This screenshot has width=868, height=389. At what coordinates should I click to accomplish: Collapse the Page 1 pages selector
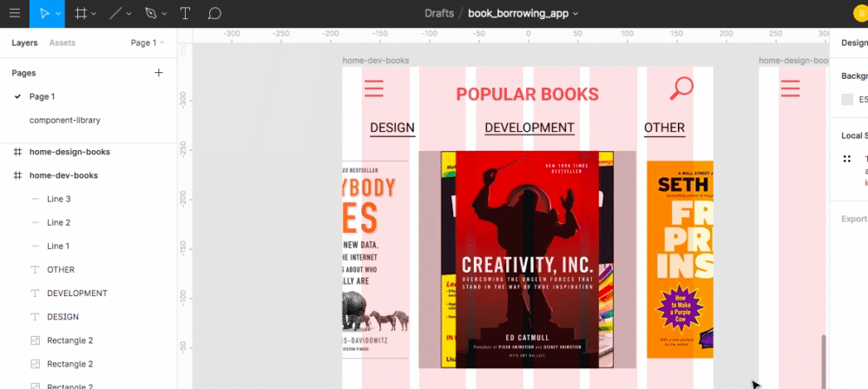[x=148, y=43]
